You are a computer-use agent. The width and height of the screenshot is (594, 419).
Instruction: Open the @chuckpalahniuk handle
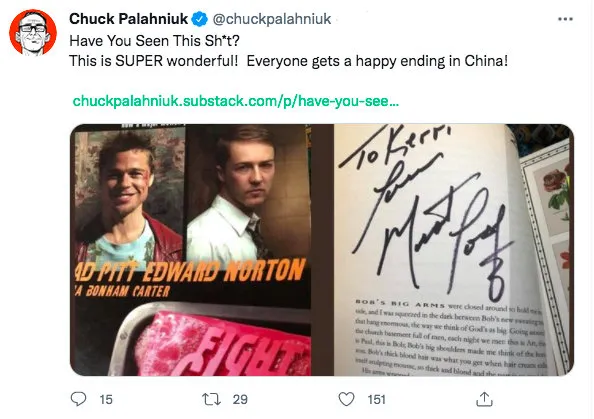coord(272,19)
